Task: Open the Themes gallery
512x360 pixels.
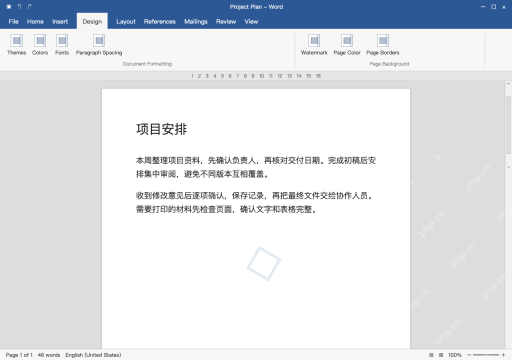Action: (x=16, y=45)
